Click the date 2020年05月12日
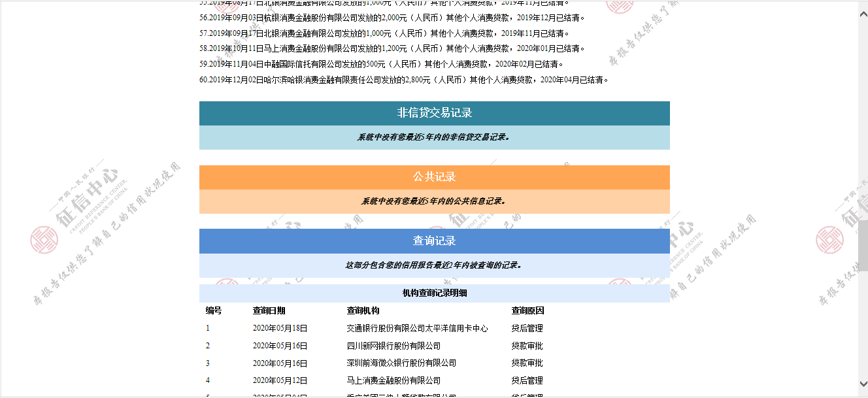The height and width of the screenshot is (398, 868). tap(280, 380)
